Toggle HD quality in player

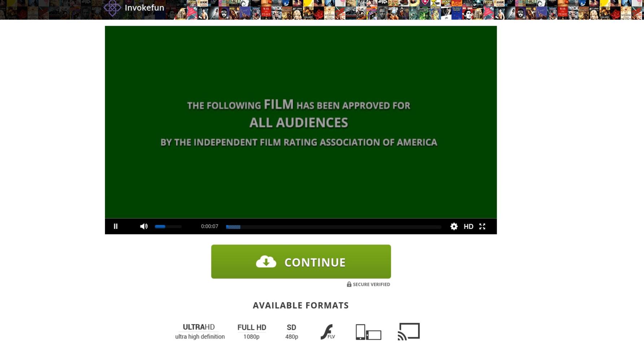pos(468,226)
